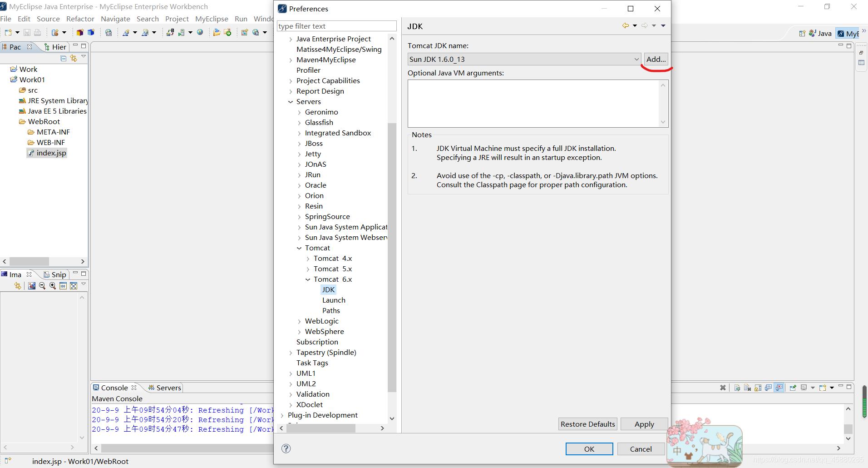Click the Run/Stop MyEclipse server icon

coord(181,32)
